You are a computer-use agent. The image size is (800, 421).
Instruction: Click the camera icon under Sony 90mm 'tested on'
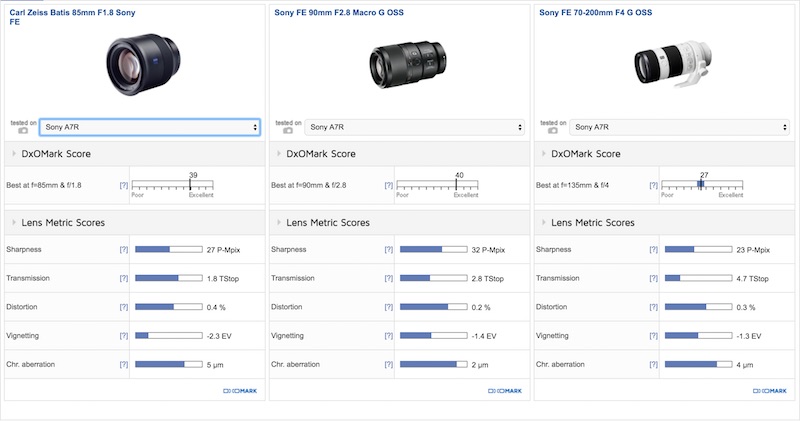coord(288,131)
